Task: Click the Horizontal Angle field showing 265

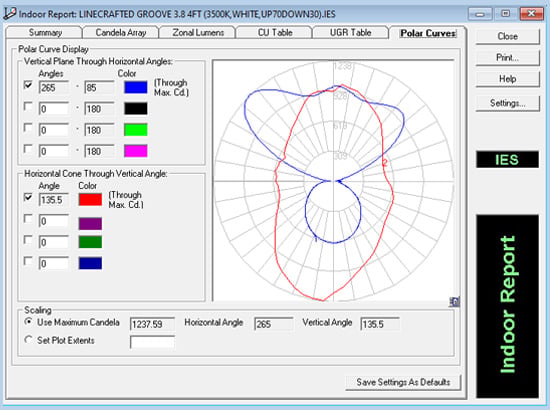Action: 274,324
